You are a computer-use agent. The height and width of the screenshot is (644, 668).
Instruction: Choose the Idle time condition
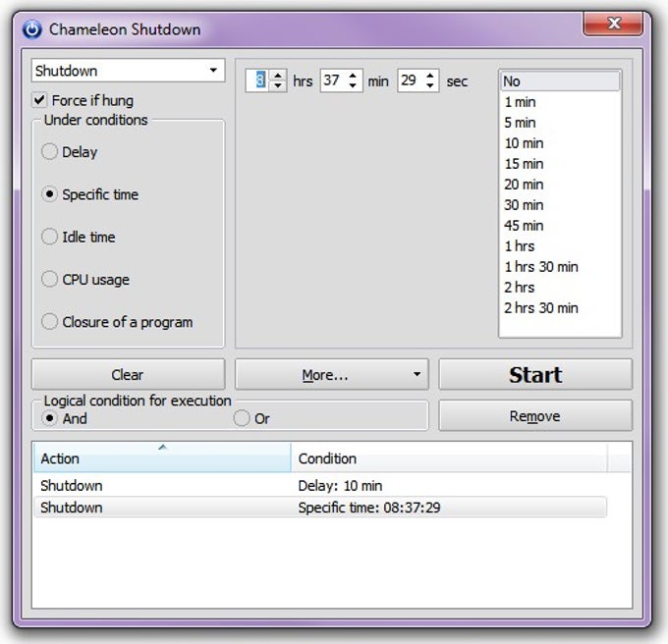[x=49, y=237]
